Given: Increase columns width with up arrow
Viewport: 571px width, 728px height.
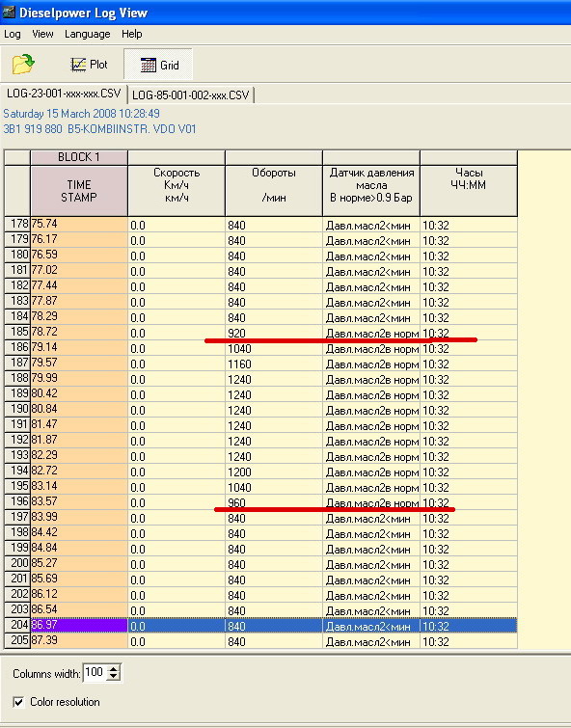Looking at the screenshot, I should 114,669.
